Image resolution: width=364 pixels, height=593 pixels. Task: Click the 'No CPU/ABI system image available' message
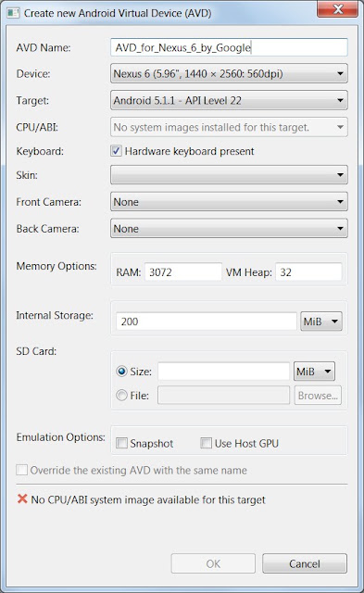tap(148, 499)
